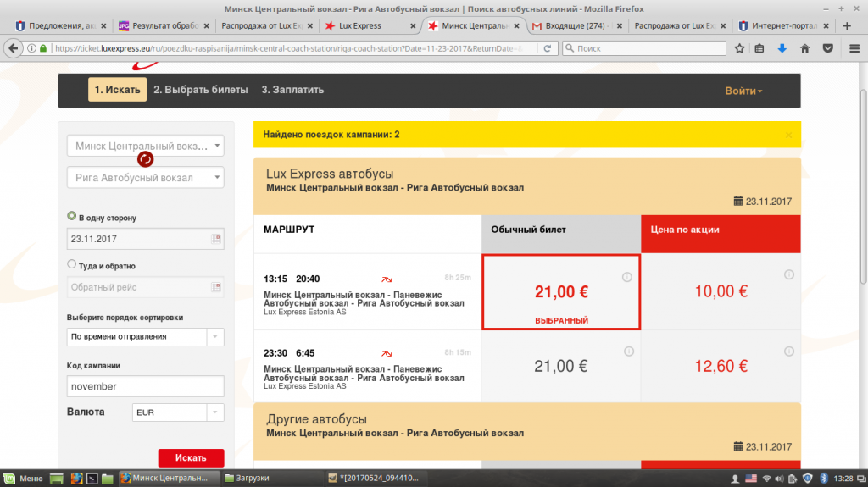This screenshot has width=868, height=487.
Task: Swap departure and destination stations icon
Action: (145, 159)
